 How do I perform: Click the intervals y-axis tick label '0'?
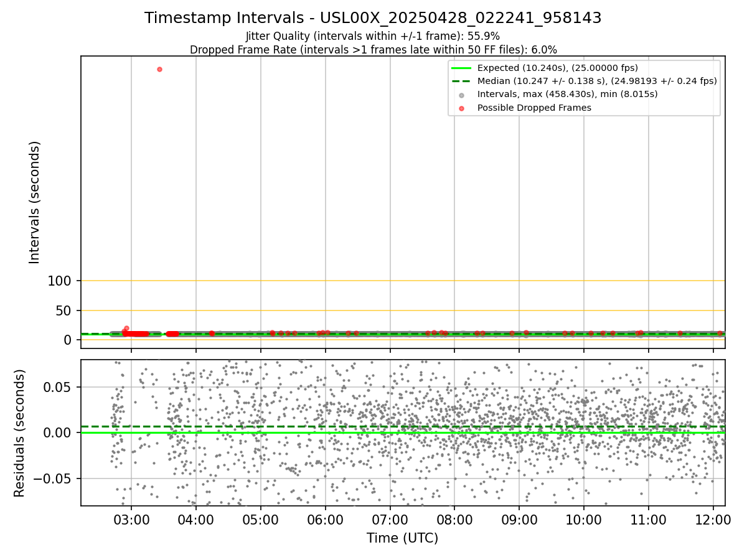[68, 340]
